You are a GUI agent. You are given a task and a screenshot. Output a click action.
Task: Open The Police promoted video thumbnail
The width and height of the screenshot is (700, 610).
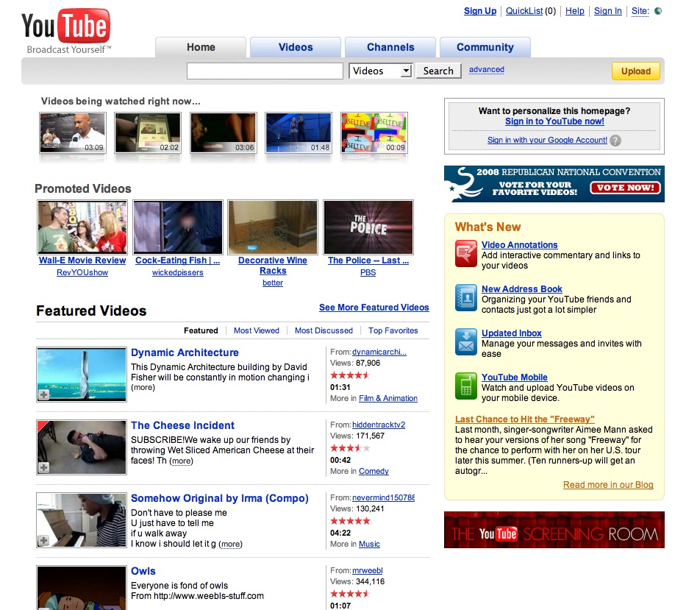tap(368, 227)
